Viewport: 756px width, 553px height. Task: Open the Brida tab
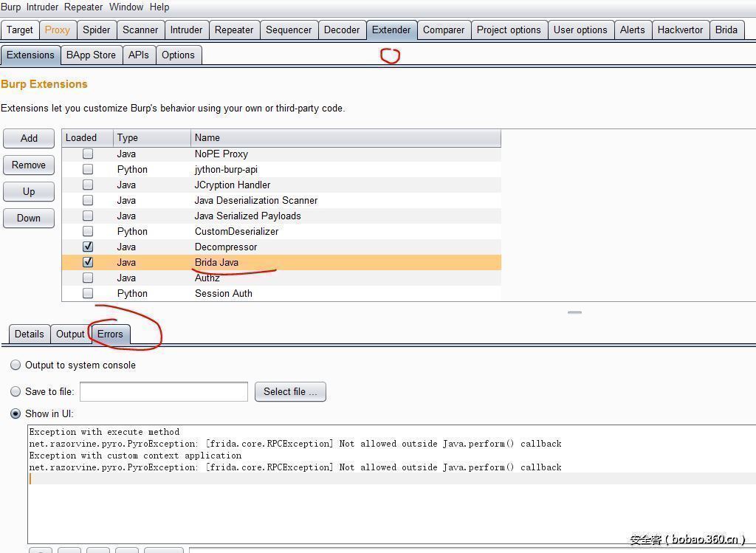coord(726,30)
